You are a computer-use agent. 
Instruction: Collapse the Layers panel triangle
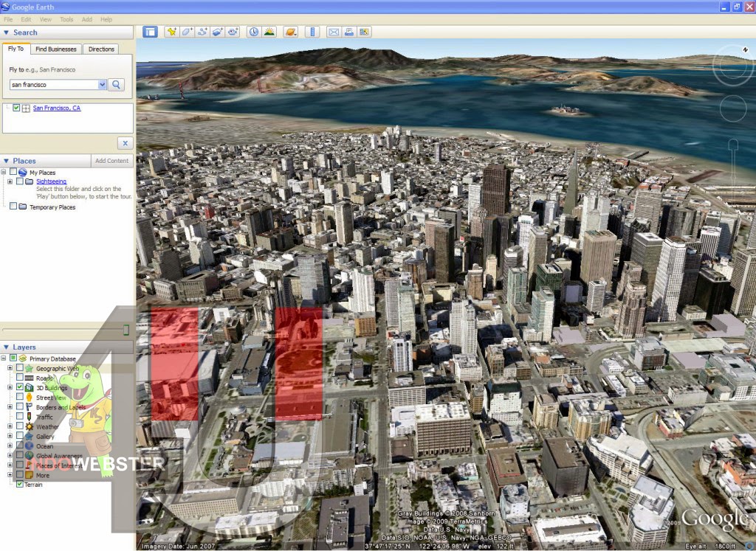tap(6, 347)
